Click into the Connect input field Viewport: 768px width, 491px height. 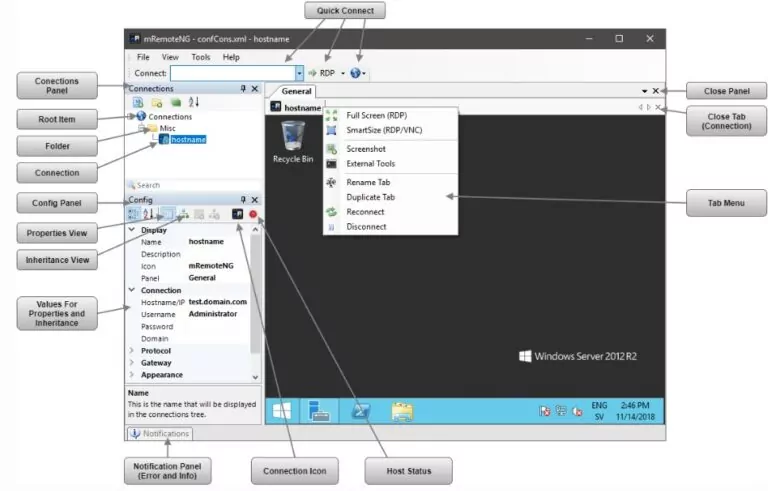[233, 73]
